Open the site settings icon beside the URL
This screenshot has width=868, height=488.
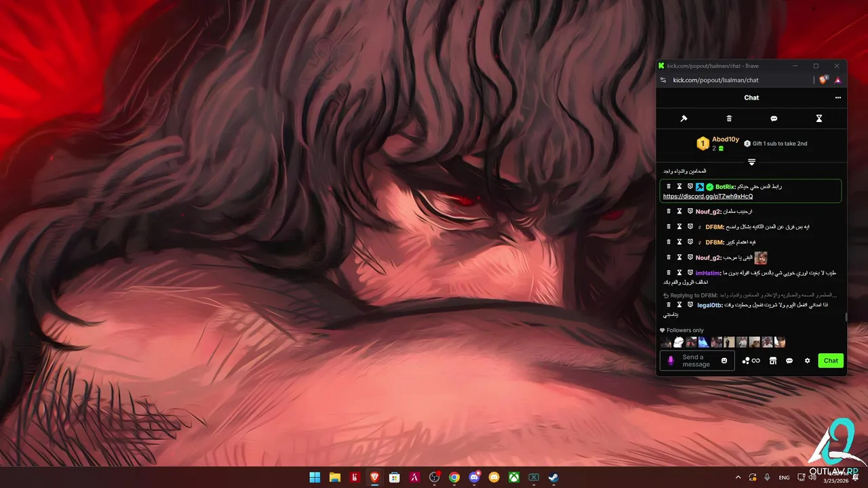[663, 80]
